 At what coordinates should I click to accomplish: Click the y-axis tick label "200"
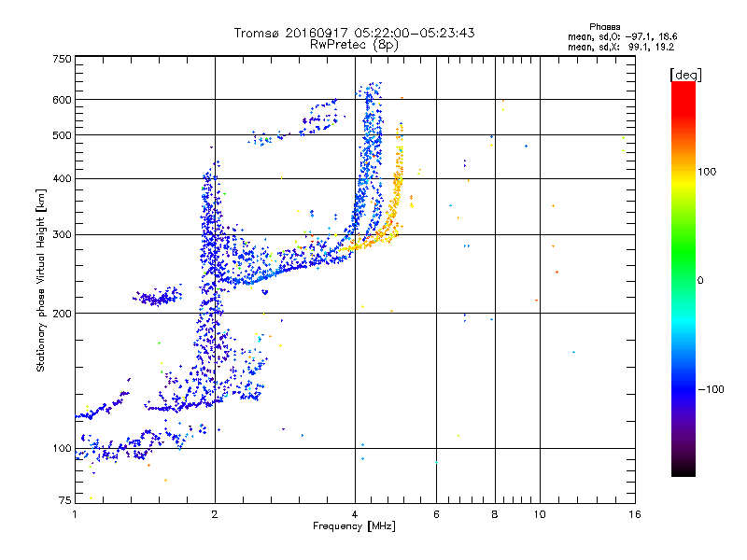pos(62,314)
